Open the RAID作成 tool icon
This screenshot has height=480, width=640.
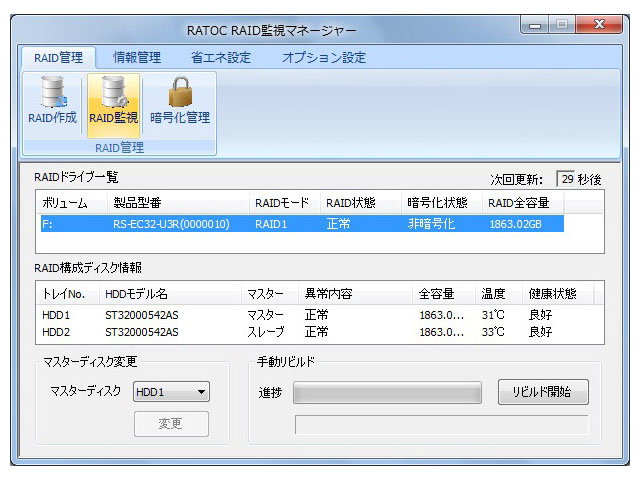(x=52, y=101)
